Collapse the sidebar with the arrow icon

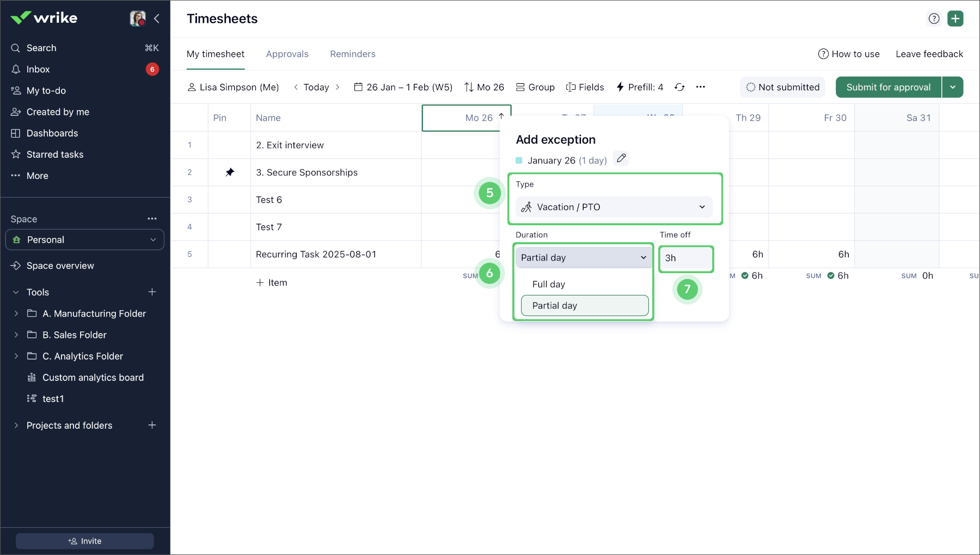coord(157,18)
